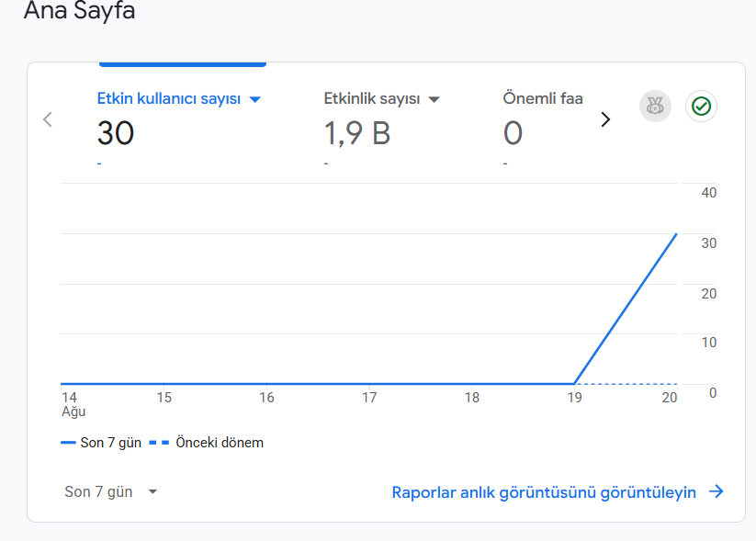The height and width of the screenshot is (541, 756).
Task: Click arrow icon beside Raporlar anlık görüntüsünü
Action: pos(717,491)
